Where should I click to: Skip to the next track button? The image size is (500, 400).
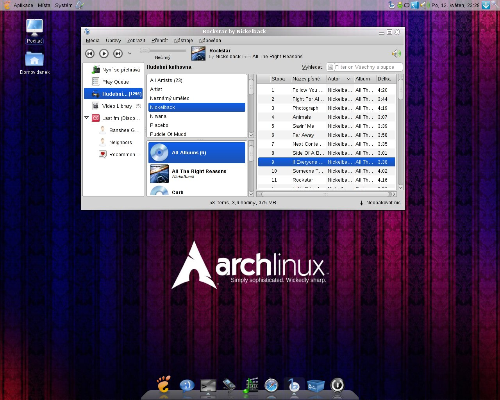click(118, 53)
